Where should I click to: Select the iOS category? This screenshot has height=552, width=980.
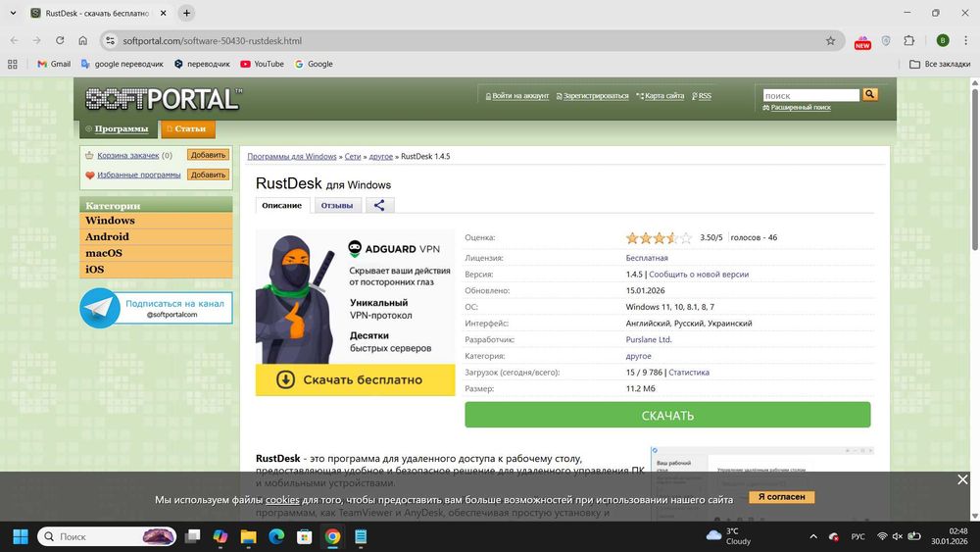coord(156,269)
